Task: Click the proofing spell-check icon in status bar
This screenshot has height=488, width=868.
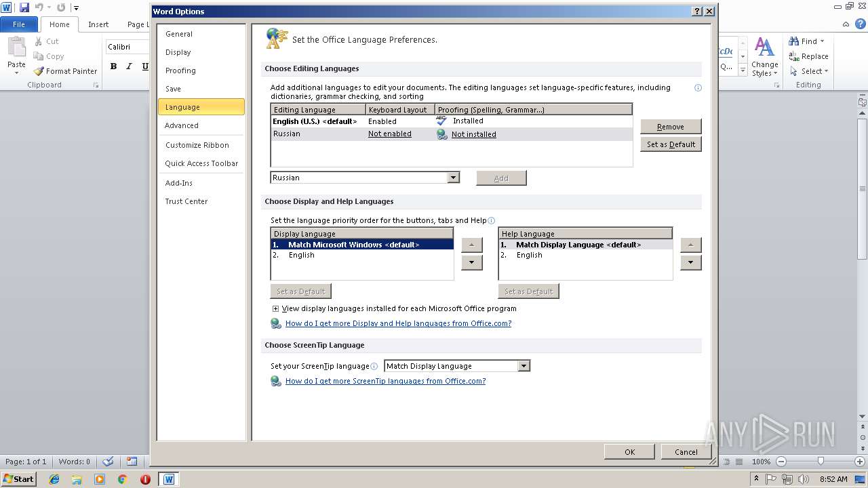Action: click(108, 462)
